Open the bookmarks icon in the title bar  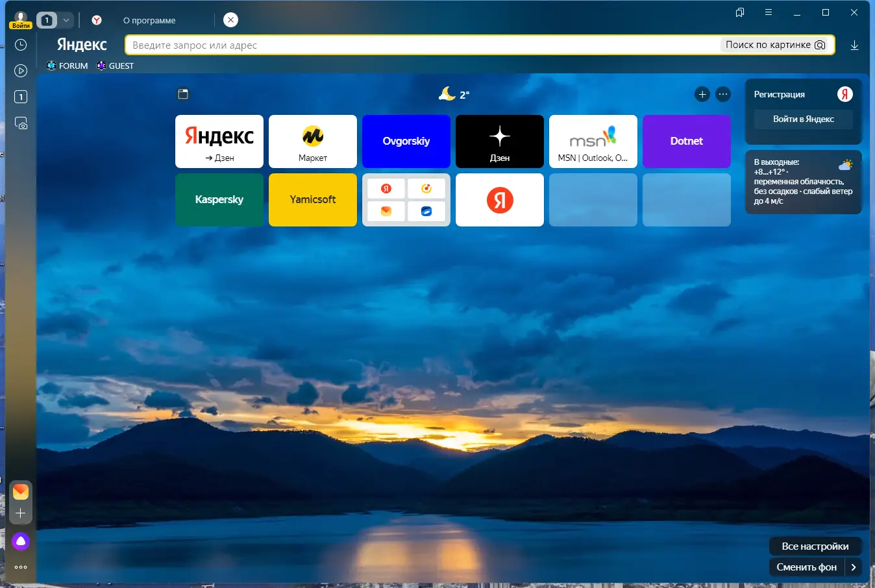[740, 12]
